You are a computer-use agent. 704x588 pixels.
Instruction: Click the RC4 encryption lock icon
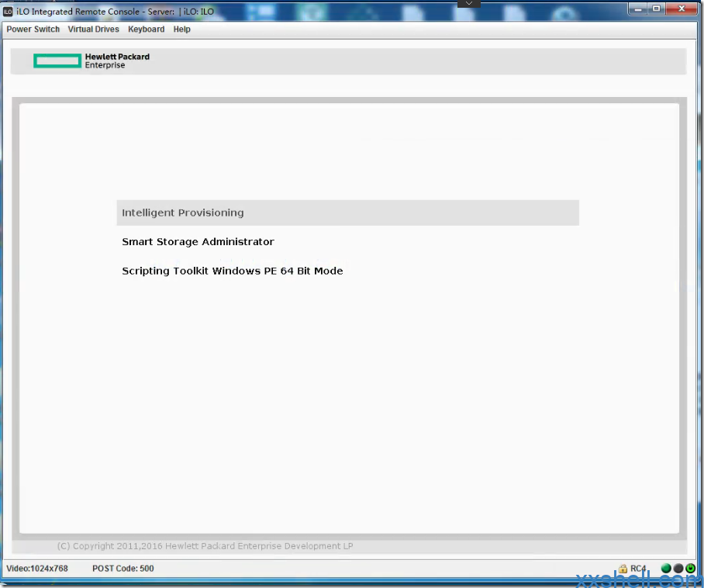(x=623, y=569)
